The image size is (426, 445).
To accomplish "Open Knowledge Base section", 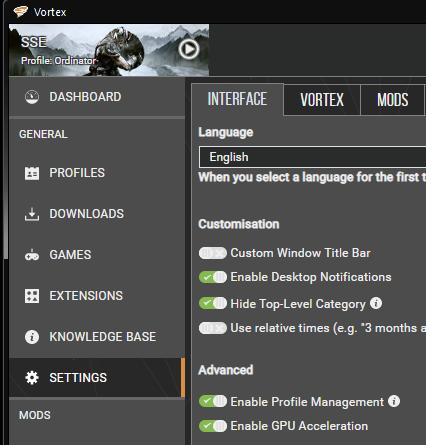I will (97, 337).
